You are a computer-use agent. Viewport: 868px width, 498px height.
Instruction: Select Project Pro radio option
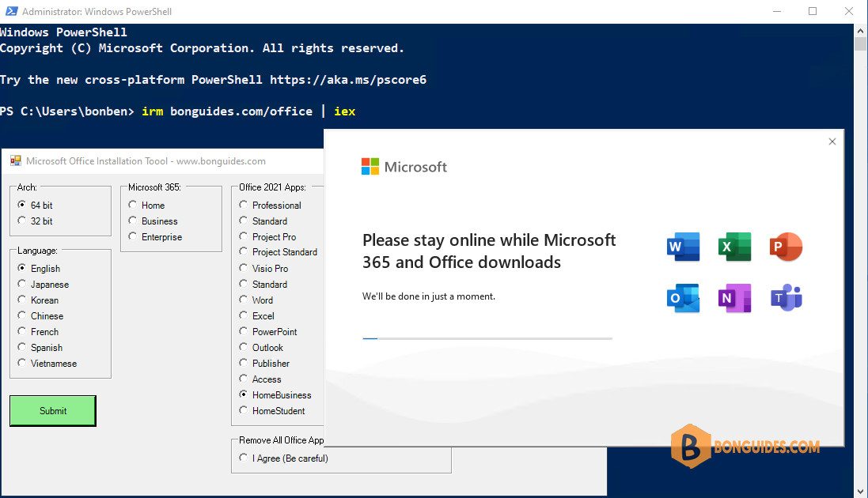click(267, 237)
